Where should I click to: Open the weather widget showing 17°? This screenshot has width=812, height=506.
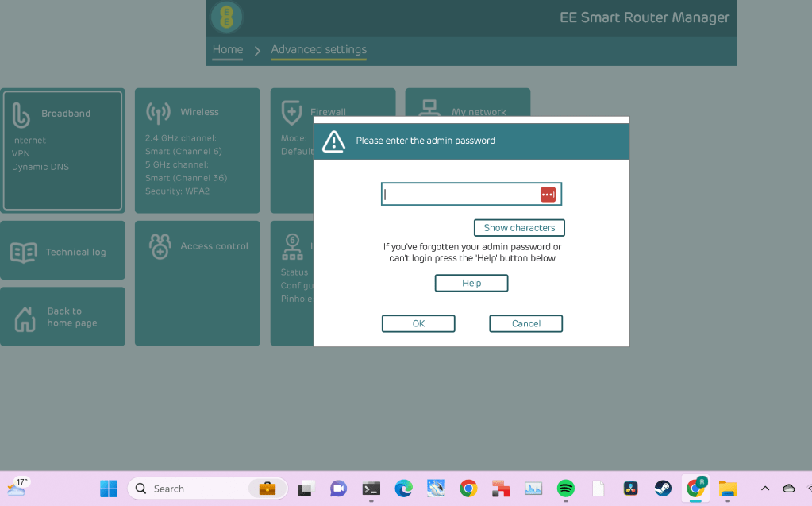(x=17, y=488)
